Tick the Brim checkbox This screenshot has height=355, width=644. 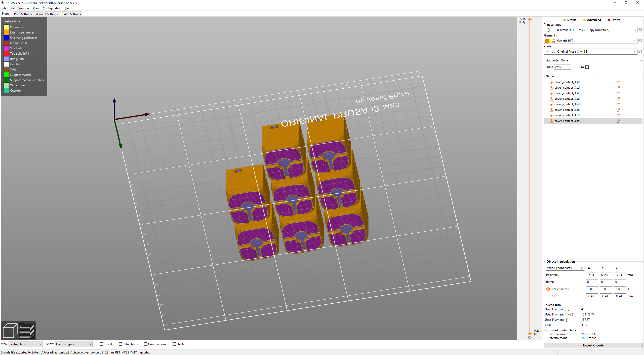point(587,67)
